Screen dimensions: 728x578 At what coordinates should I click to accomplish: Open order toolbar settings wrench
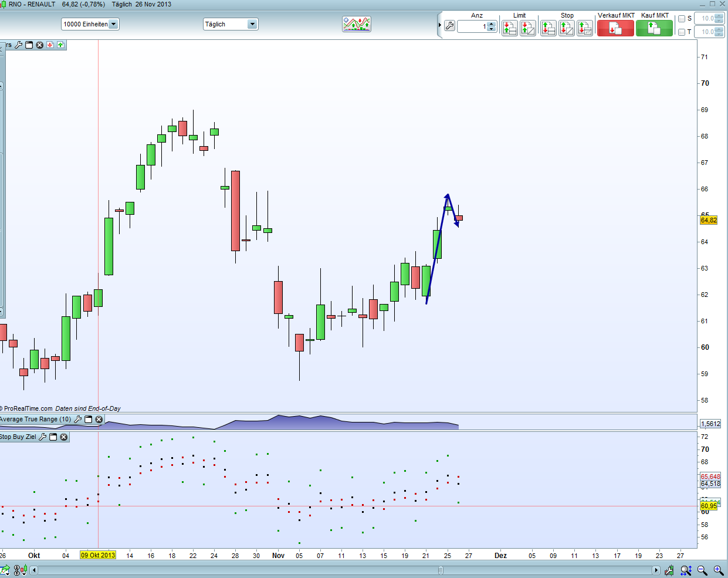click(449, 26)
